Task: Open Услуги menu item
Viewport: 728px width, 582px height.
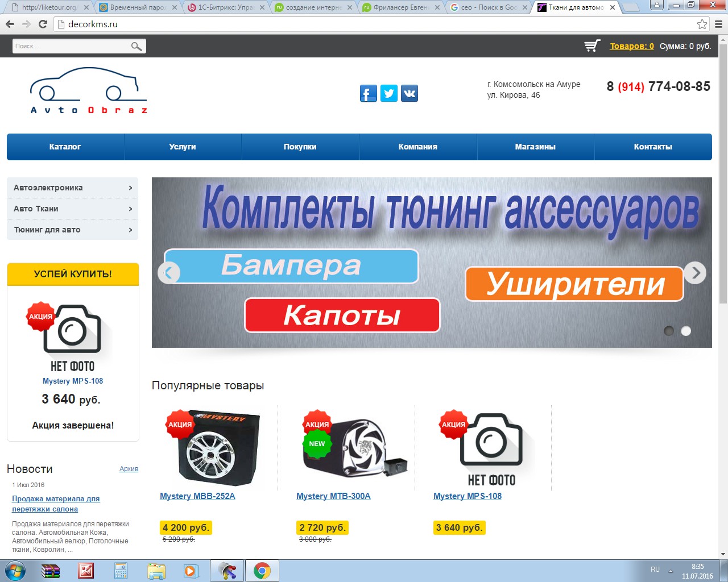Action: click(183, 147)
